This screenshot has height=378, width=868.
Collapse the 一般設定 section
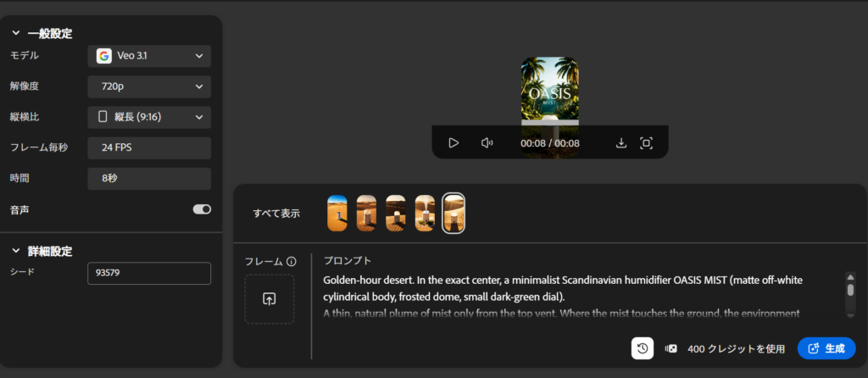(x=16, y=34)
